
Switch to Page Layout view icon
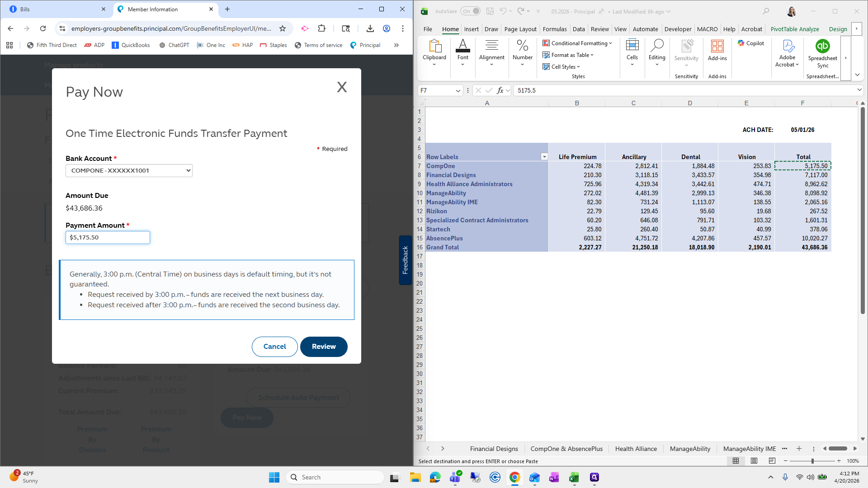(x=754, y=461)
